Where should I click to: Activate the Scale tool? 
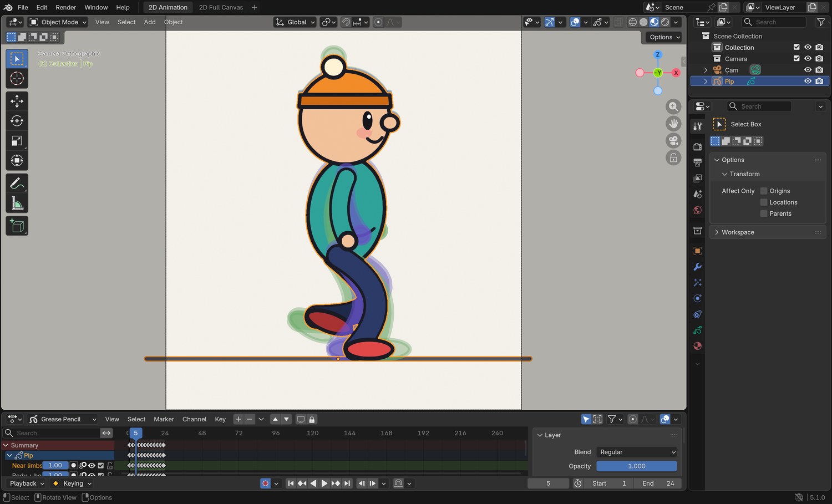pyautogui.click(x=17, y=141)
